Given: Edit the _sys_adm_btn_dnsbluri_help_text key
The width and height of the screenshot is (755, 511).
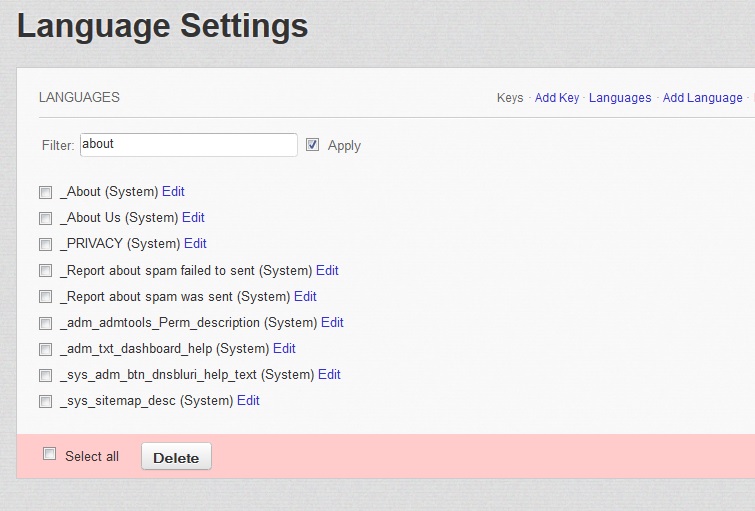Looking at the screenshot, I should tap(329, 374).
